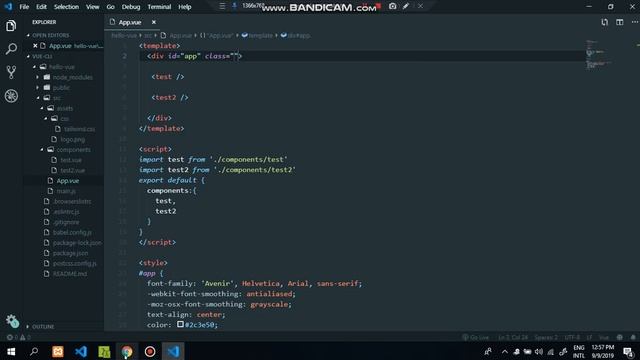Open the Source Control view
This screenshot has height=360, width=640.
coord(11,72)
